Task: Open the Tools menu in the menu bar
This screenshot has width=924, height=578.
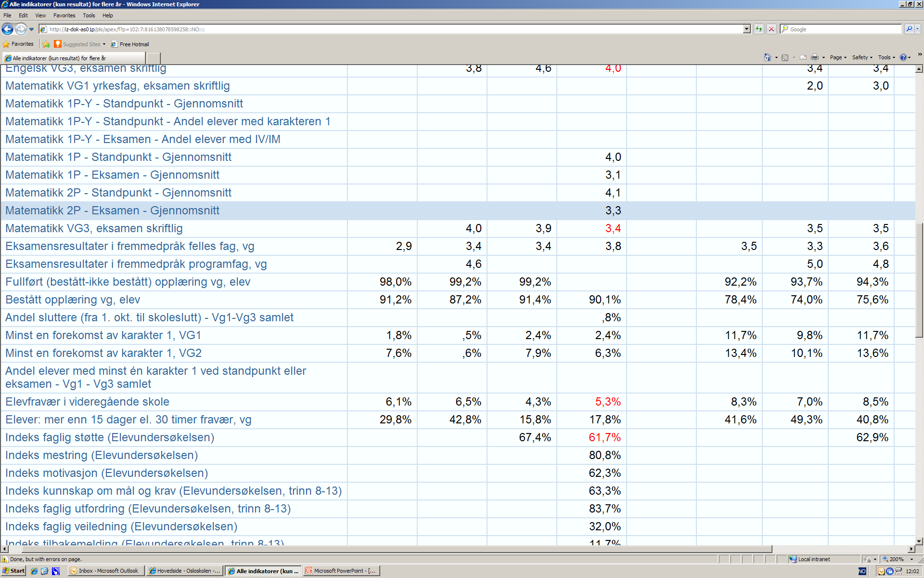Action: [x=89, y=15]
